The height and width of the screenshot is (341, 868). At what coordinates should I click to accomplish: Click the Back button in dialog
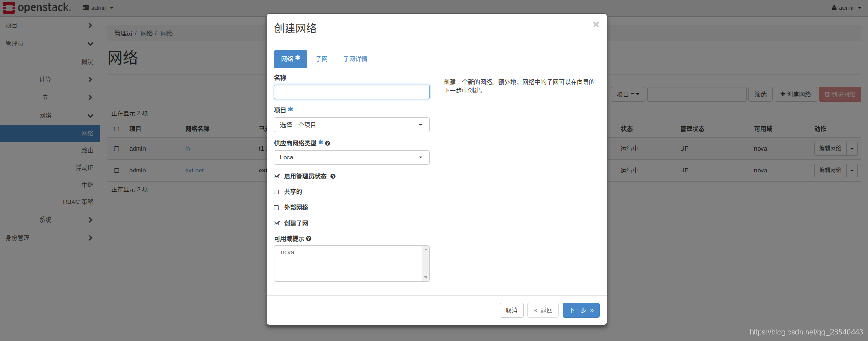pyautogui.click(x=543, y=310)
